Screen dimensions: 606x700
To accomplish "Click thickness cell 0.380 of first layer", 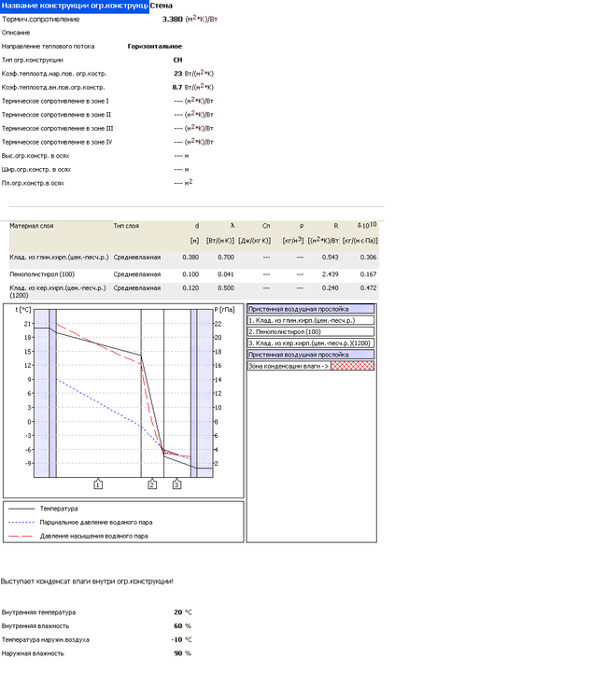I will tap(190, 258).
